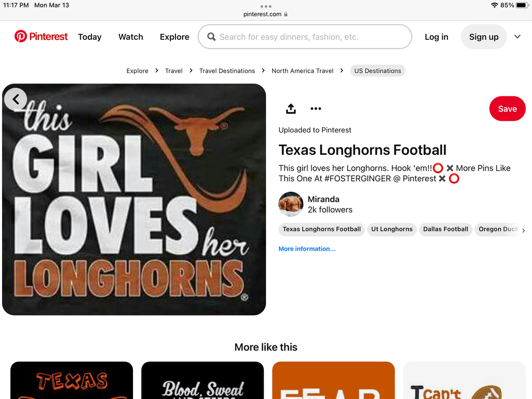Open the three-dot more options menu
This screenshot has height=399, width=532.
click(316, 109)
